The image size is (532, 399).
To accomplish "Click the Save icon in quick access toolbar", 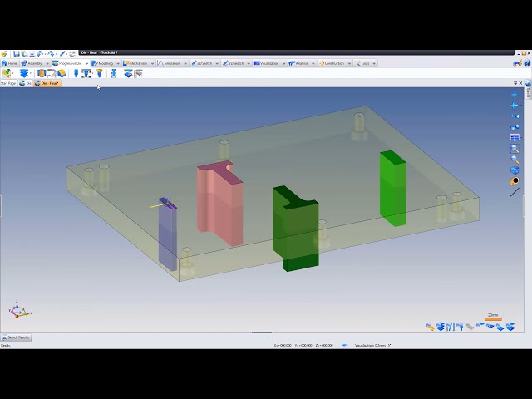I will click(17, 54).
